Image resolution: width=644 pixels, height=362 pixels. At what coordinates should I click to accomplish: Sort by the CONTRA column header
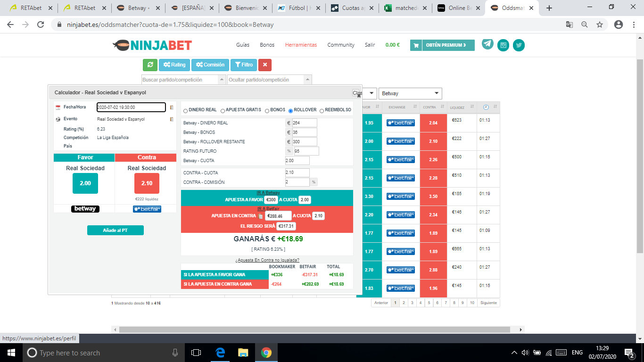pos(433,107)
